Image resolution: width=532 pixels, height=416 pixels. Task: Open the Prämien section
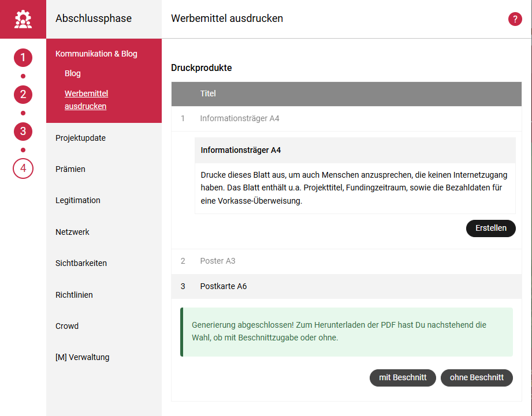69,169
